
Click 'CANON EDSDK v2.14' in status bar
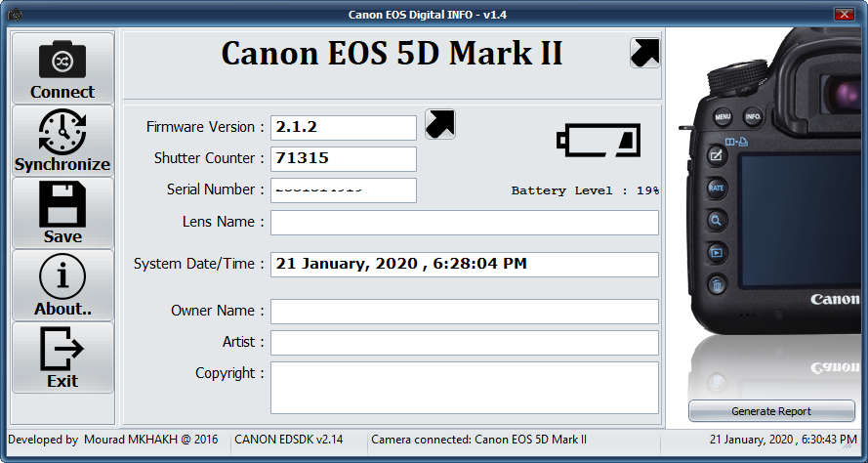point(288,440)
